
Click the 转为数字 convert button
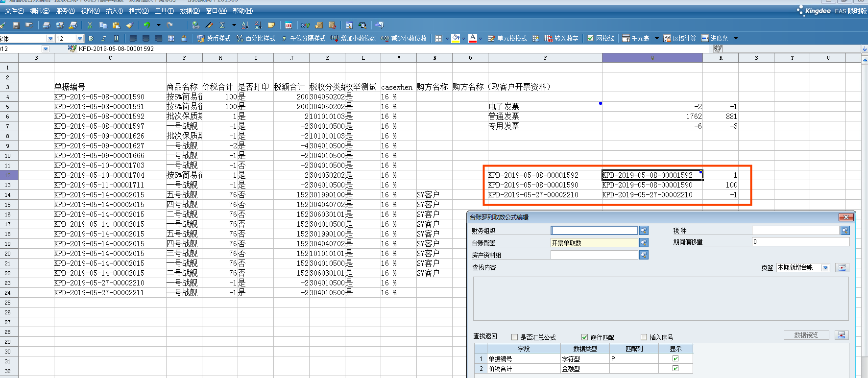coord(561,38)
